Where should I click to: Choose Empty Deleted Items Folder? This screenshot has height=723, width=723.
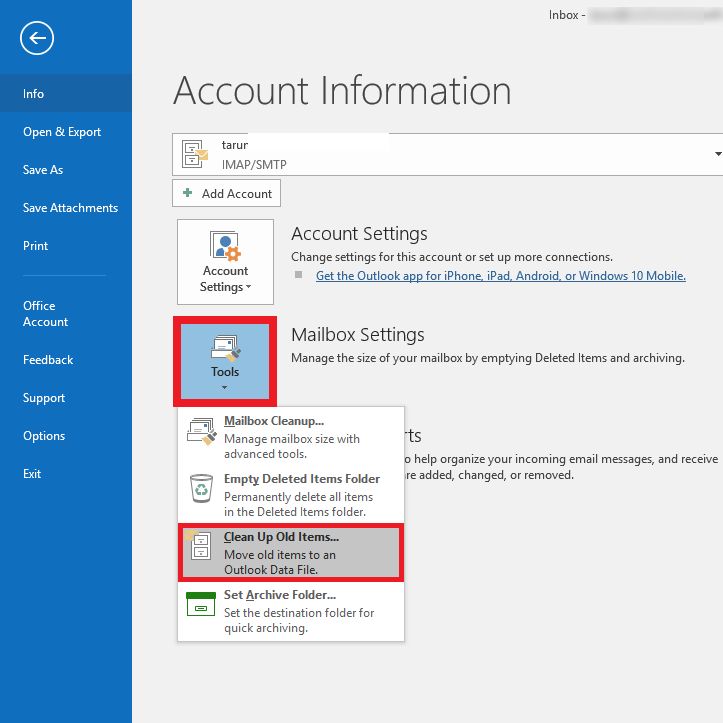(x=291, y=495)
